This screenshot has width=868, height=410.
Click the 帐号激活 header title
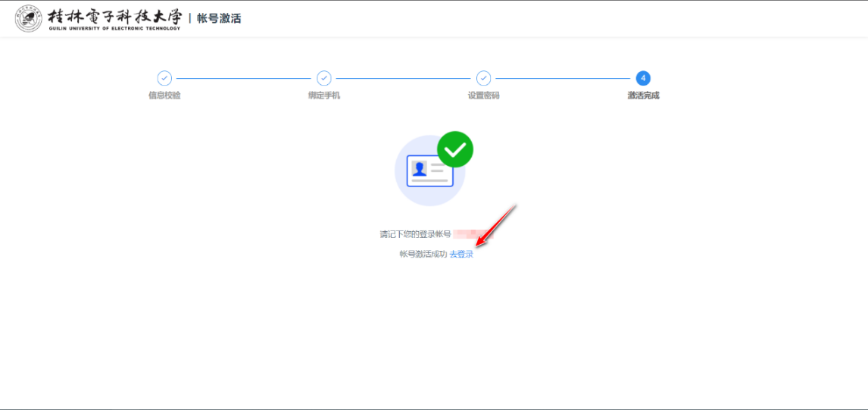219,18
